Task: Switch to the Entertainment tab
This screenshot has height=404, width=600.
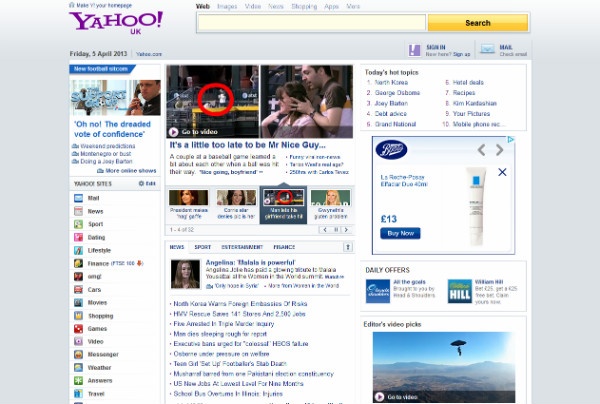Action: 242,247
